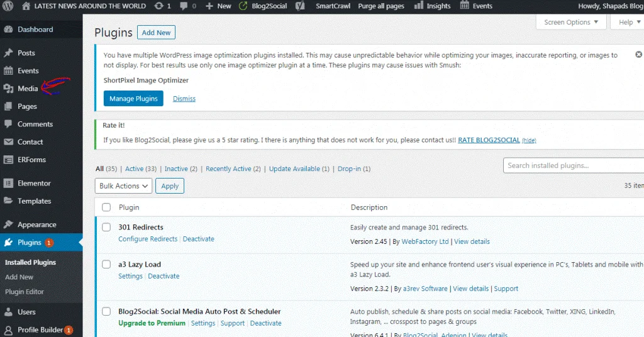This screenshot has width=644, height=337.
Task: Dismiss the image optimization notice with X
Action: tap(631, 55)
